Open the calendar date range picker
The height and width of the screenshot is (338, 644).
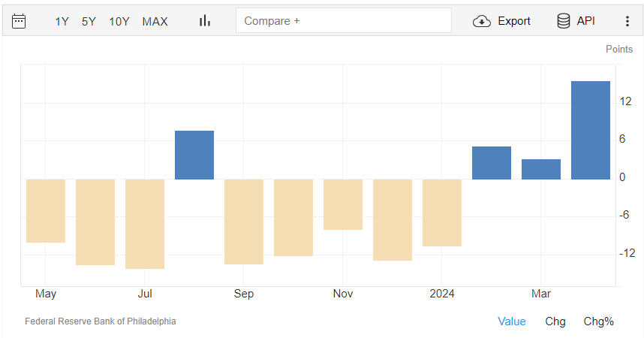tap(19, 21)
